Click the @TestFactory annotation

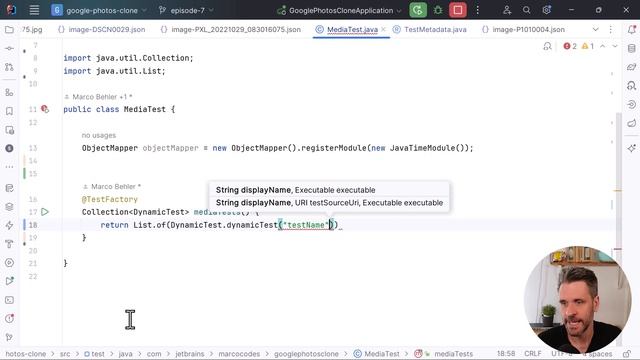pos(110,199)
